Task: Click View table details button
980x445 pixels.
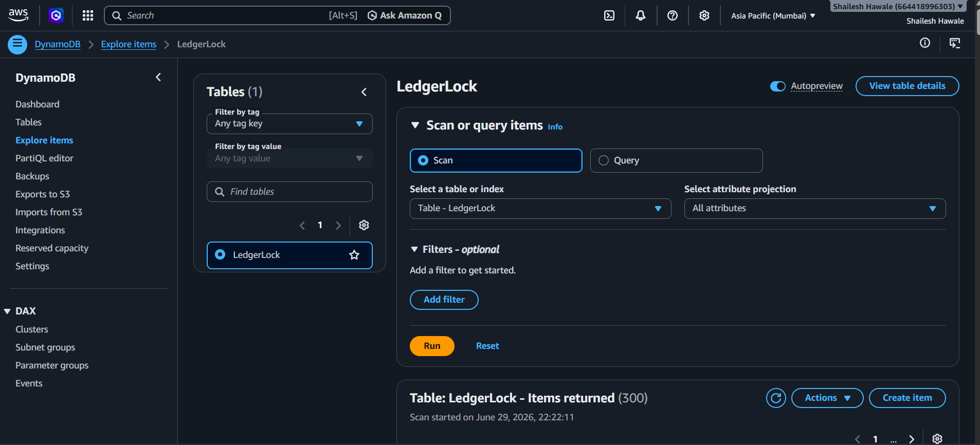Action: (907, 86)
